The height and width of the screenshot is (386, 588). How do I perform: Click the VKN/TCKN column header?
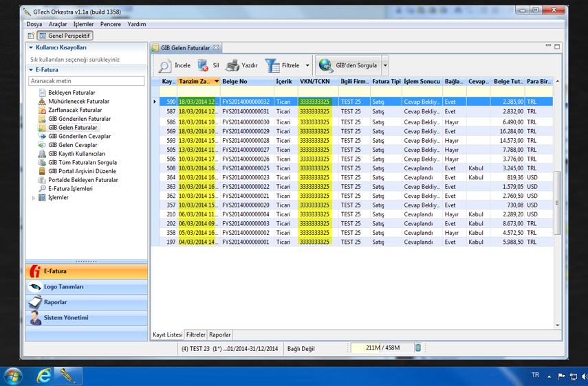(318, 81)
